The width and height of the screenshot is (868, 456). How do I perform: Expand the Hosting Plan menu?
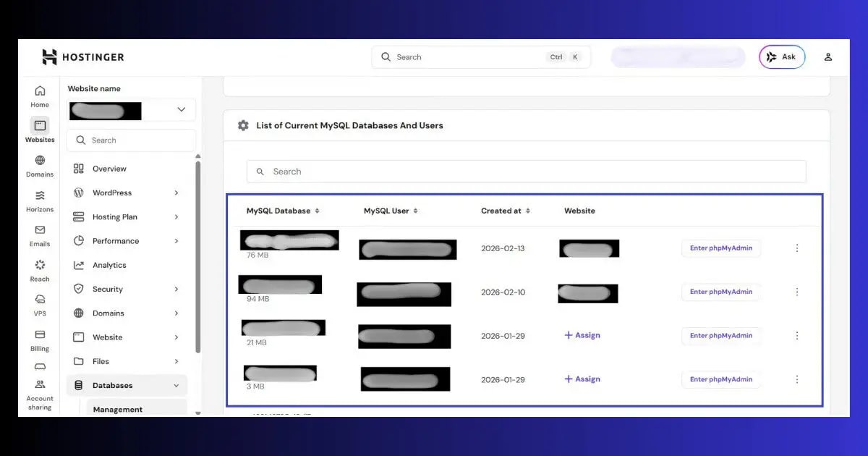click(127, 216)
